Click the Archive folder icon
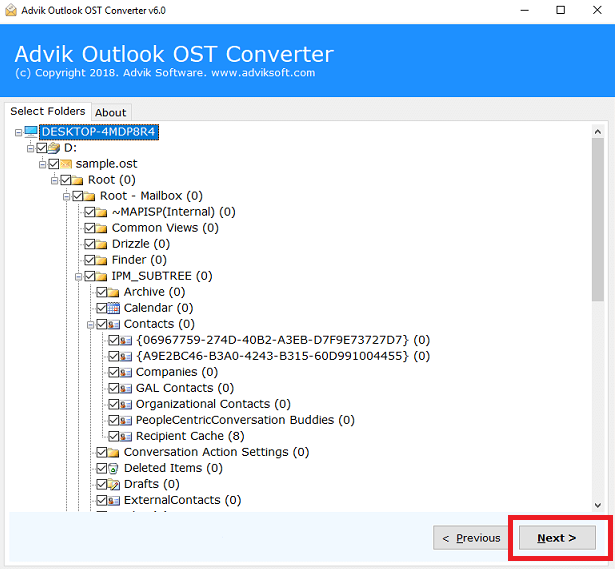Screen dimensions: 615x569 [113, 292]
